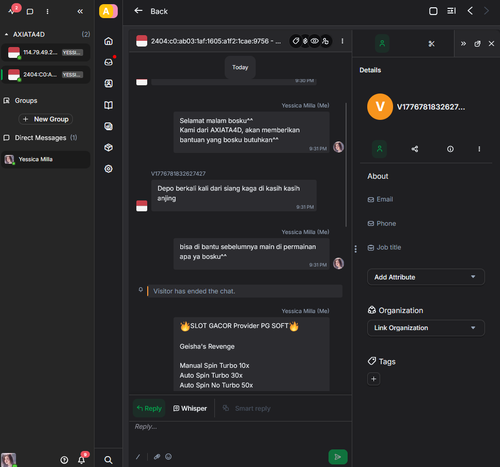This screenshot has width=500, height=467.
Task: Open the search magnifier icon in the nav rail
Action: pyautogui.click(x=108, y=460)
